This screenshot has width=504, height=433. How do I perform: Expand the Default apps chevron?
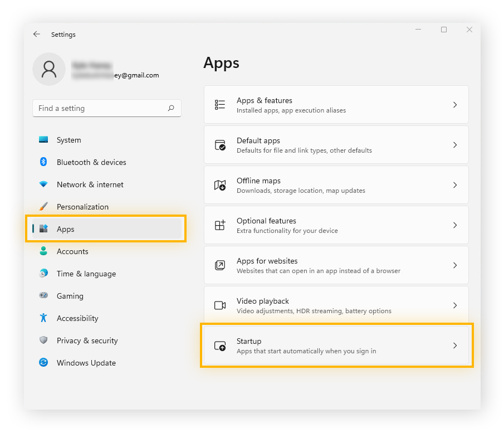(x=455, y=145)
